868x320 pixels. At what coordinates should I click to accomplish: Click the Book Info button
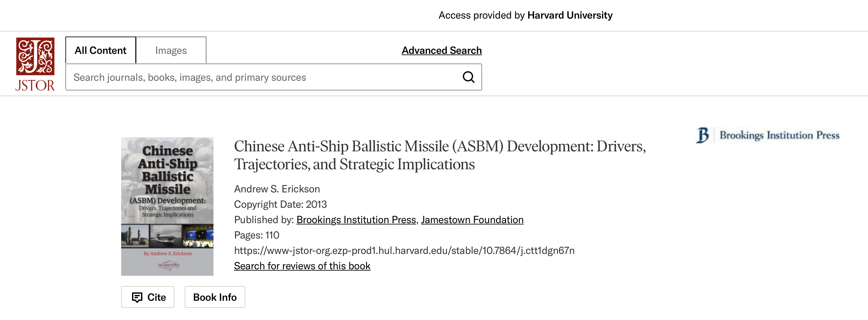(215, 297)
